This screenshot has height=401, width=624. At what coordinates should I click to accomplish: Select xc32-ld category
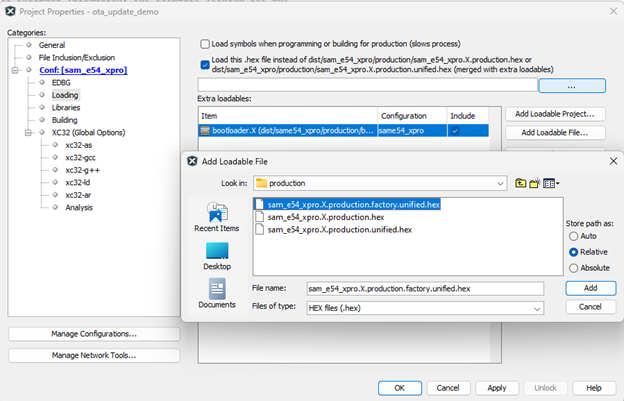point(78,183)
